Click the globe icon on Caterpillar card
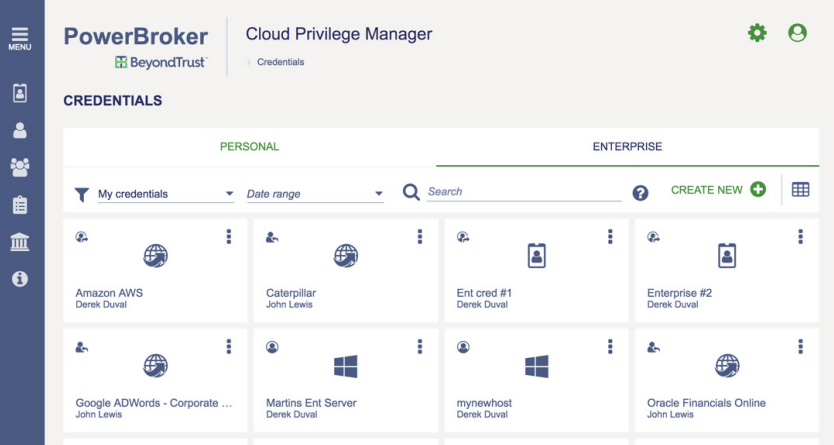The width and height of the screenshot is (834, 445). [x=346, y=256]
